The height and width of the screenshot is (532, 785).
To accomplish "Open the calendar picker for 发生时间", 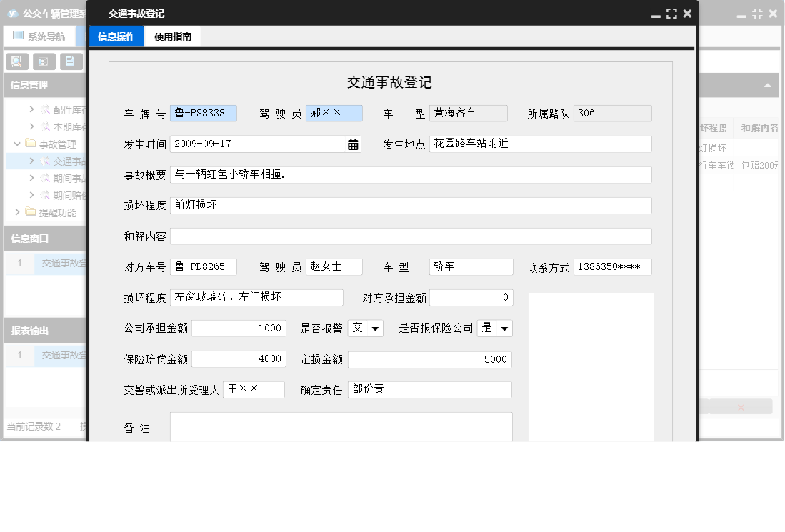I will tap(353, 144).
